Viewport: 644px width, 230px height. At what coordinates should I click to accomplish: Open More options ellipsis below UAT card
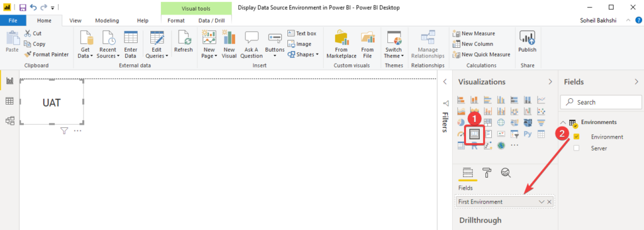(77, 131)
